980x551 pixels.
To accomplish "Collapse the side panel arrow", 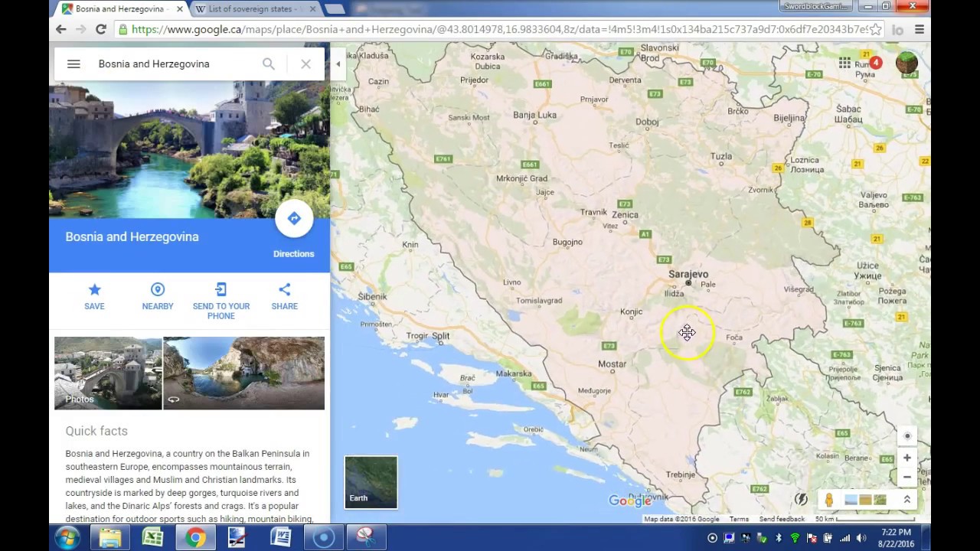I will pyautogui.click(x=338, y=64).
